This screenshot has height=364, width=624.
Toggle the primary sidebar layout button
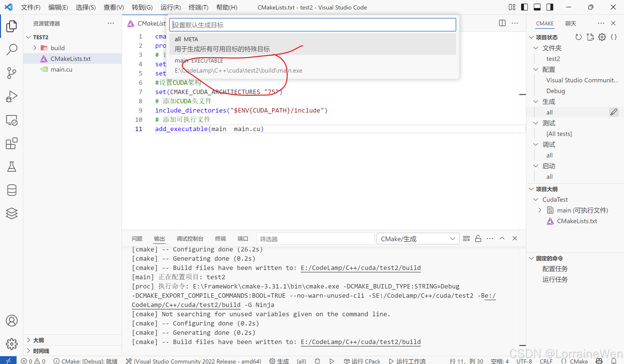tap(524, 7)
